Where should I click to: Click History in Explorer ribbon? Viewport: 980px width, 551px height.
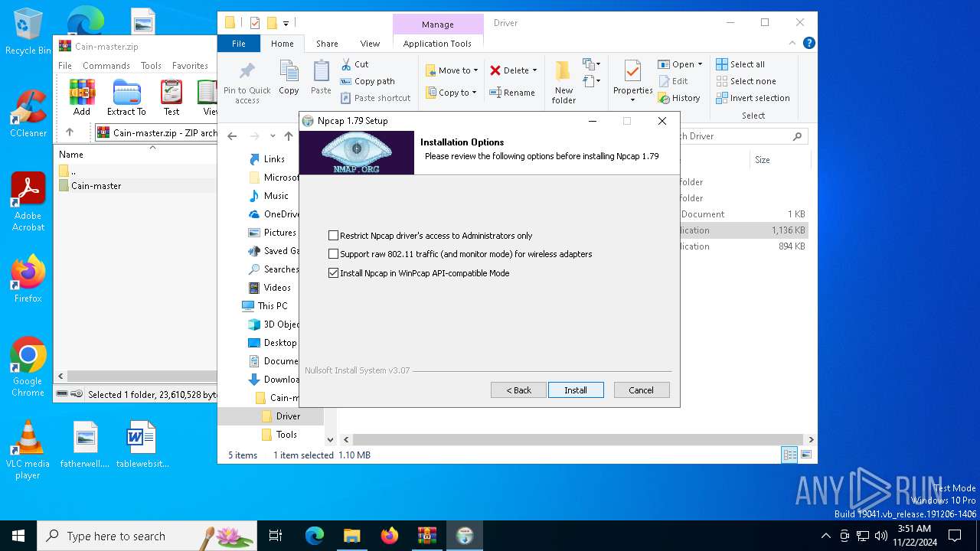pos(679,98)
